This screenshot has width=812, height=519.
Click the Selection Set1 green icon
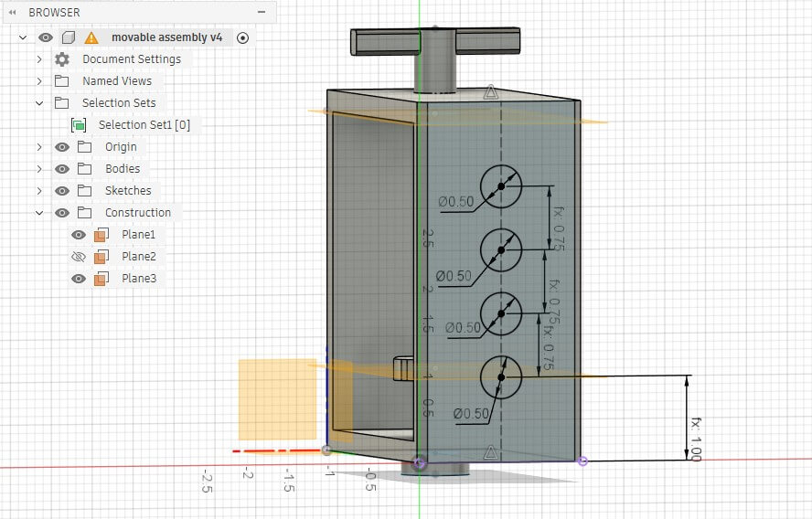[79, 124]
